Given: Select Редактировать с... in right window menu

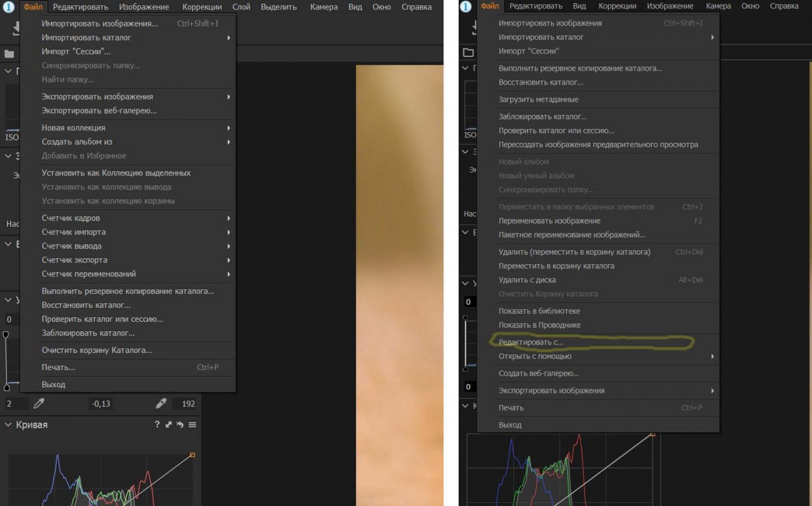Looking at the screenshot, I should (x=599, y=342).
